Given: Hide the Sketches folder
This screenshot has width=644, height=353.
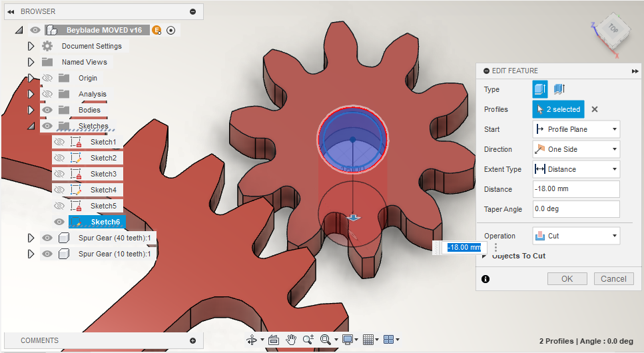Looking at the screenshot, I should click(47, 126).
